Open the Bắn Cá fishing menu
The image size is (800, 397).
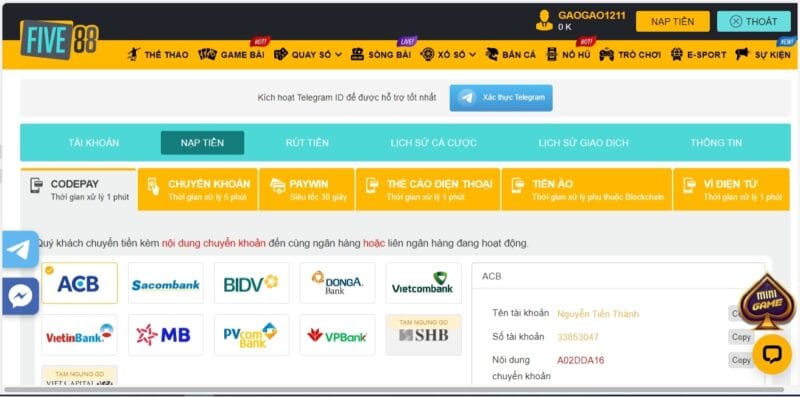click(x=511, y=55)
